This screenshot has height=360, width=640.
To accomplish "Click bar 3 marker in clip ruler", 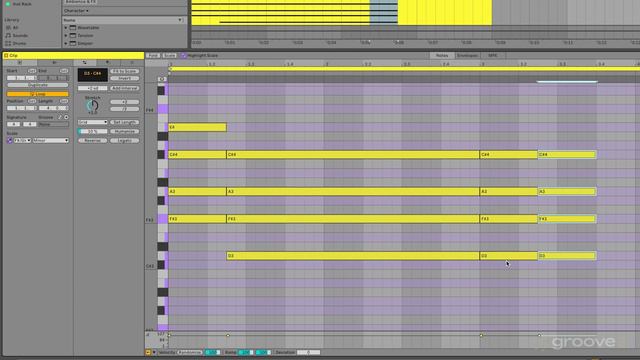I will 482,64.
